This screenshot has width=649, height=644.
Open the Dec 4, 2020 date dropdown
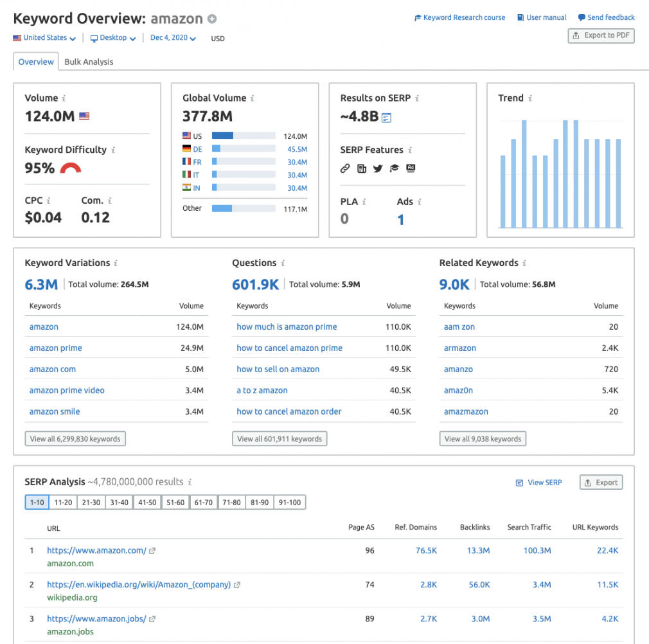click(173, 38)
